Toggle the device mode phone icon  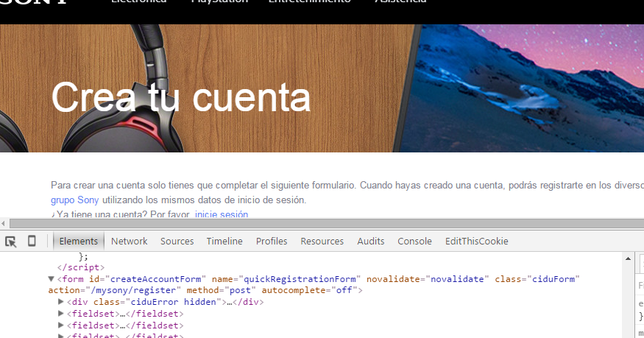pyautogui.click(x=32, y=241)
